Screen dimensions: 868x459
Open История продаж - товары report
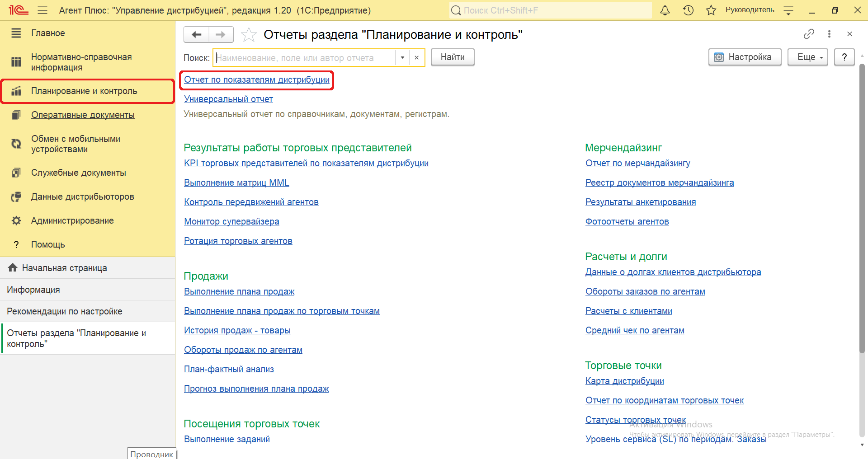[x=237, y=331]
